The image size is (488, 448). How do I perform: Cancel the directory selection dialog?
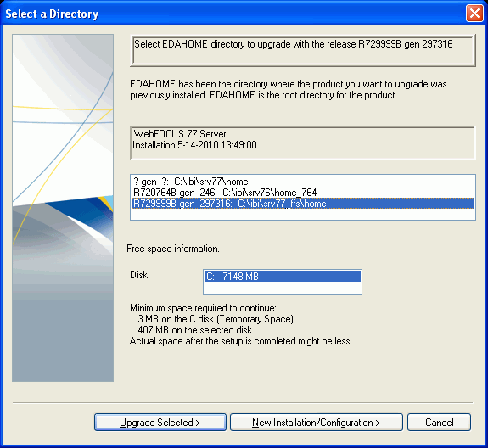439,423
